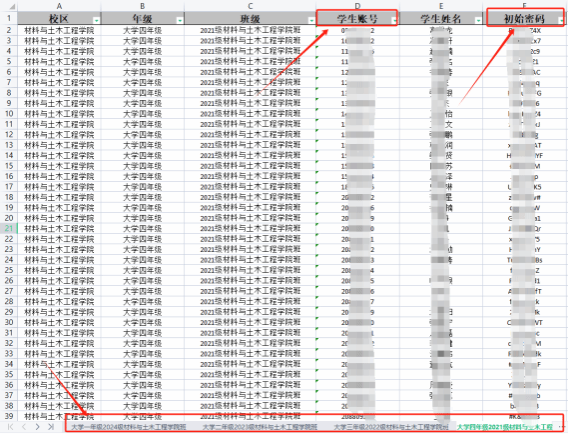Select the highlighted row 21 header
This screenshot has height=434, width=568.
(x=9, y=229)
